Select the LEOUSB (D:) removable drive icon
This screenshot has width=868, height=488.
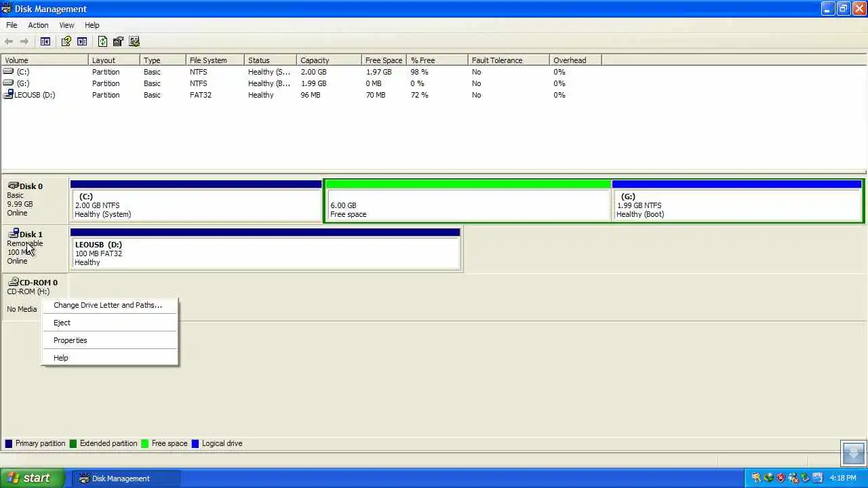coord(8,95)
